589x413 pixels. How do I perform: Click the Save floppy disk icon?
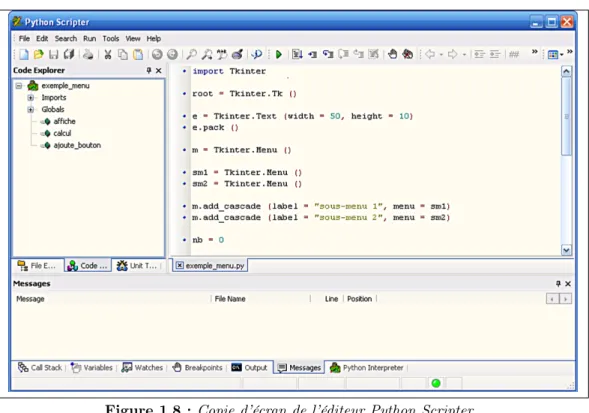tap(54, 54)
